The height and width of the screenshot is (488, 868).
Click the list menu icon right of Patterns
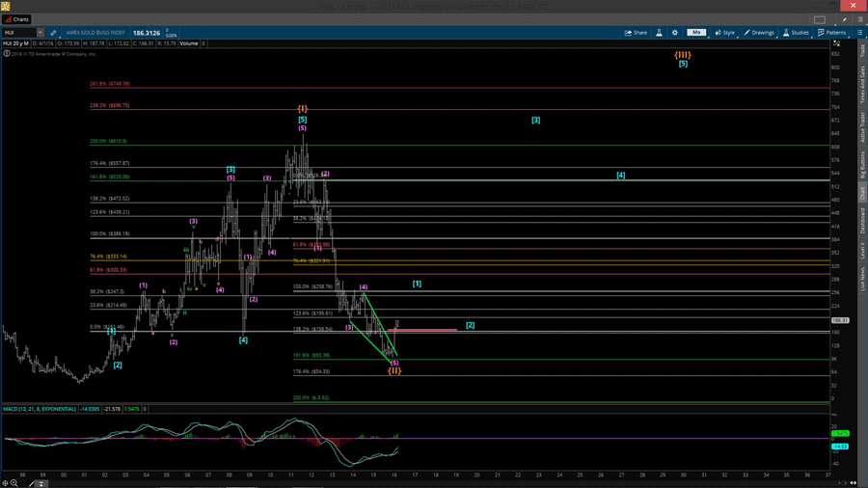pyautogui.click(x=859, y=33)
